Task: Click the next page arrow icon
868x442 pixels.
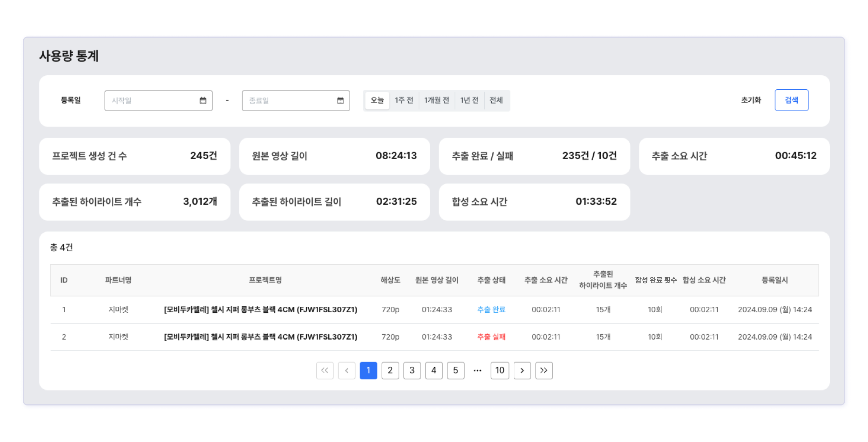Action: [x=522, y=370]
